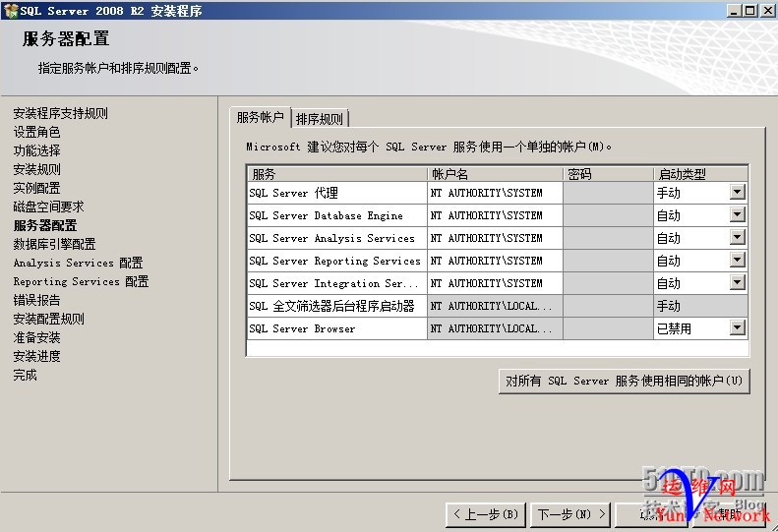Open startup type dropdown for SQL Server 代理
Screen dimensions: 778x532
(x=738, y=192)
